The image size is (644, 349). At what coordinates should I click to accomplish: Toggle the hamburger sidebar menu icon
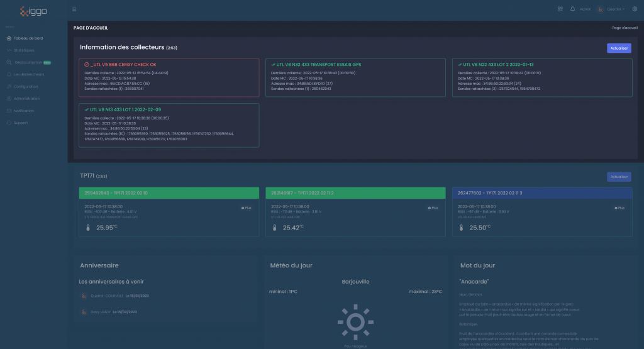(x=74, y=9)
